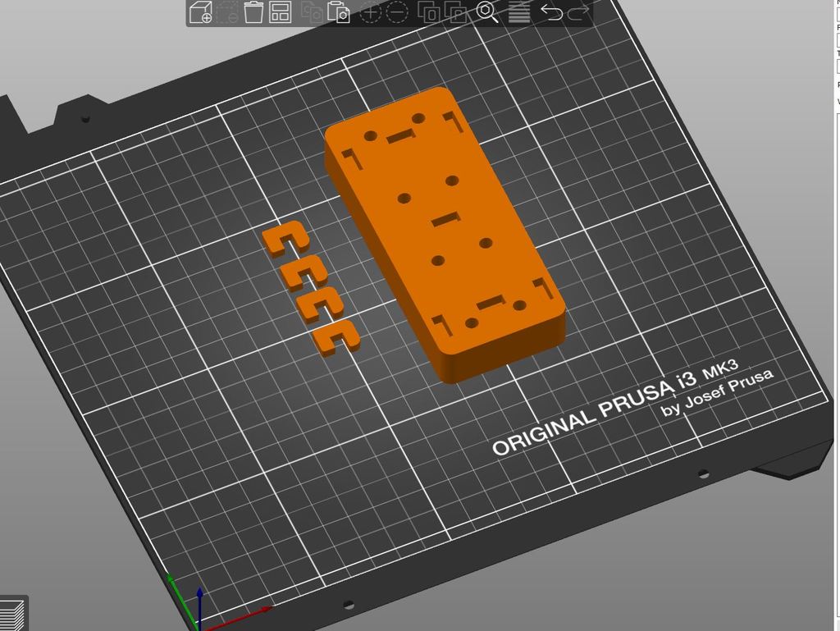Click the Add instance plus icon

370,12
